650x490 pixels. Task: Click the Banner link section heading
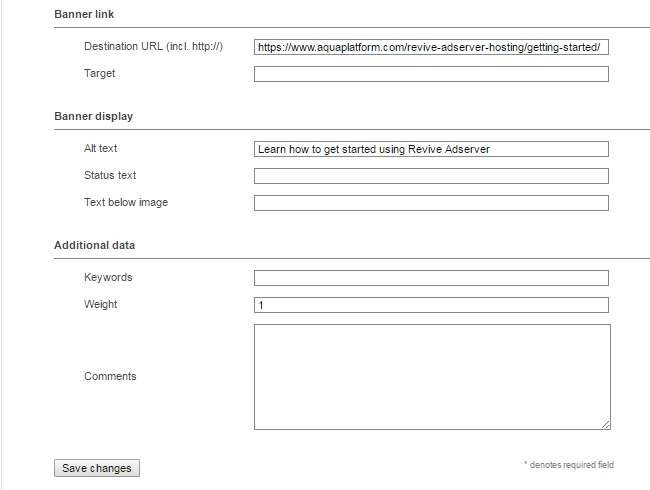[84, 15]
